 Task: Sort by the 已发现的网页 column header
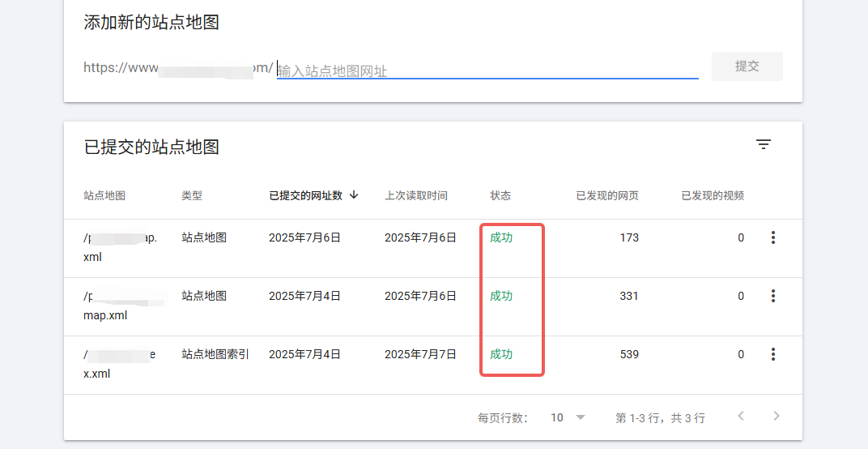(606, 195)
